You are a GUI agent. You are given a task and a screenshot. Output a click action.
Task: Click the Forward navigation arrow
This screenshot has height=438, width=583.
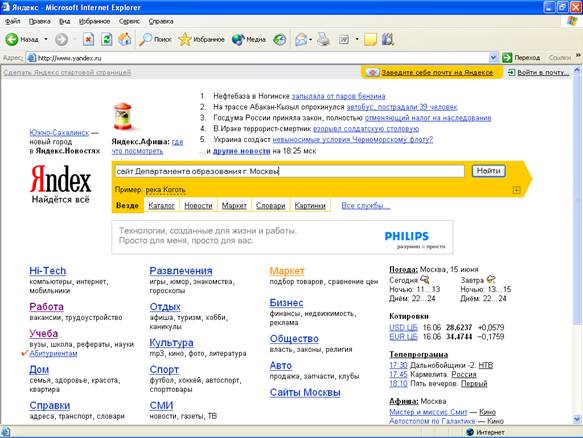pyautogui.click(x=61, y=39)
